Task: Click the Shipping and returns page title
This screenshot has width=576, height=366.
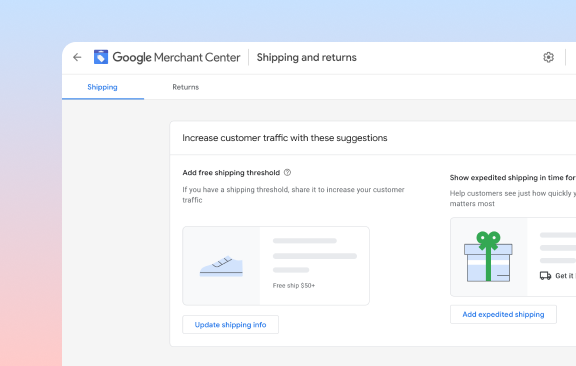Action: [306, 57]
